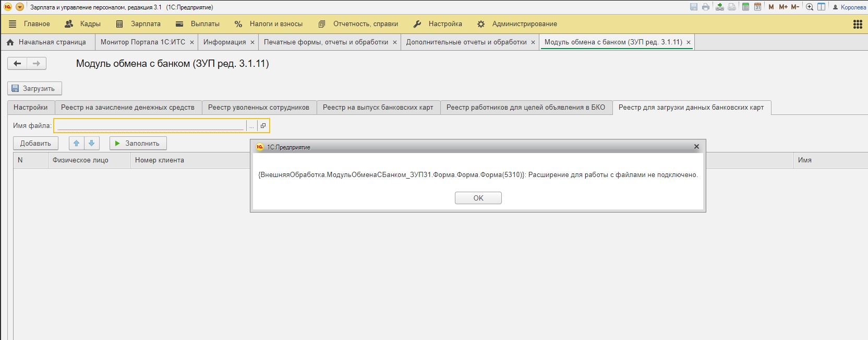Click the Имя column header
Image resolution: width=868 pixels, height=340 pixels.
(830, 160)
